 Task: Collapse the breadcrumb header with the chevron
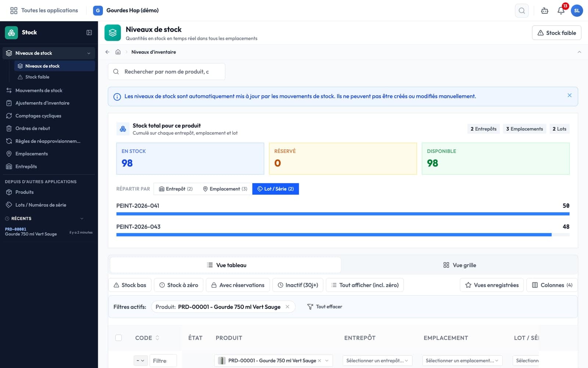579,52
